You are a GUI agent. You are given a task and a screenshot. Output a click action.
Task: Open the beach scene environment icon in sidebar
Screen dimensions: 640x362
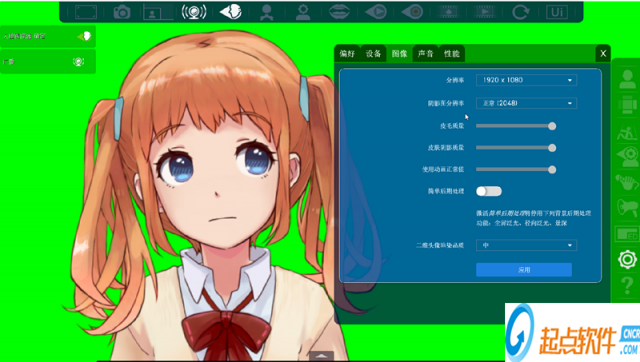[x=627, y=132]
